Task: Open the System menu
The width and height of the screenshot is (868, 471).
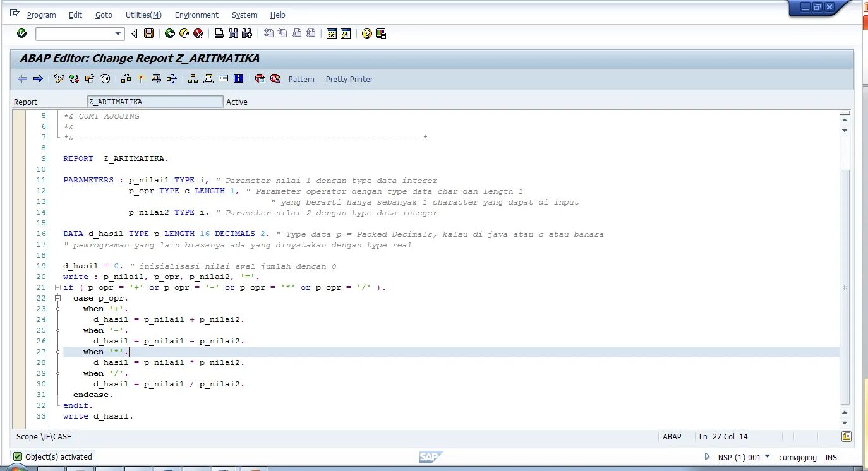Action: [244, 15]
